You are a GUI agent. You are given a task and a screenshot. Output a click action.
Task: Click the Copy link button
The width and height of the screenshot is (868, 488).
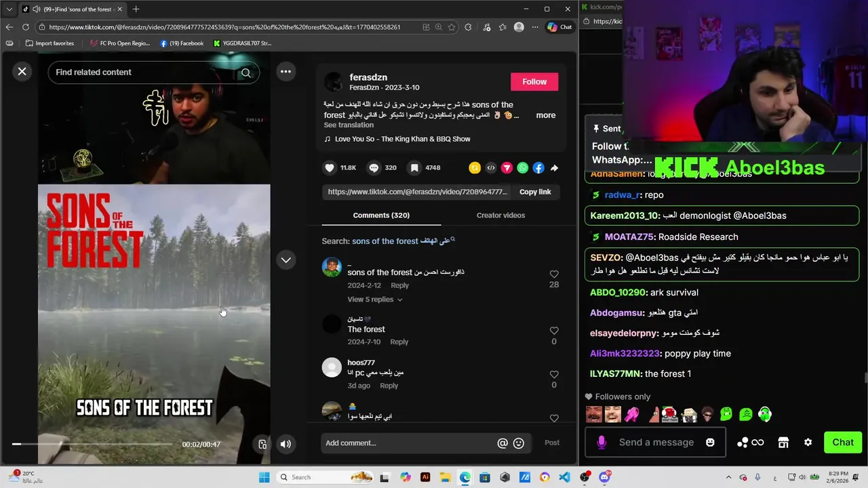point(535,192)
